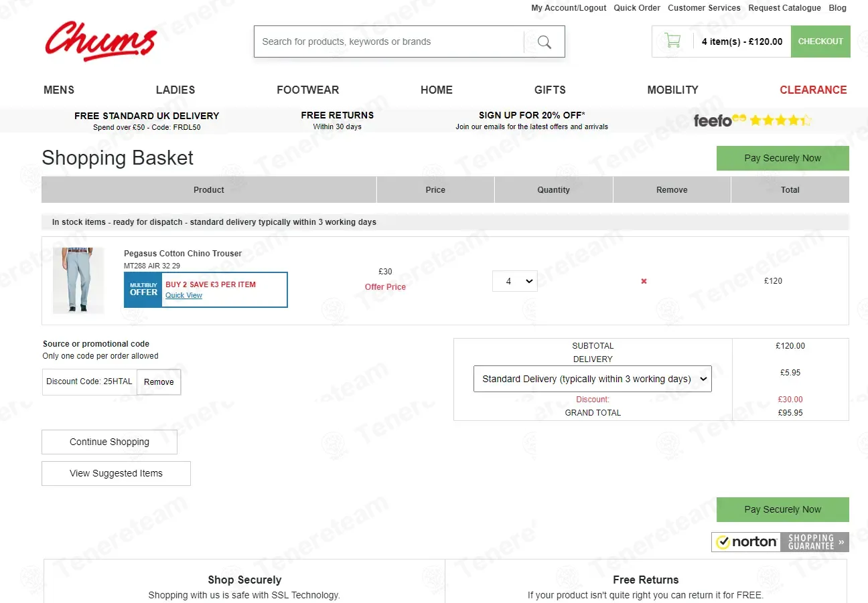This screenshot has height=603, width=868.
Task: Click the lower Pay Securely Now button
Action: click(782, 509)
